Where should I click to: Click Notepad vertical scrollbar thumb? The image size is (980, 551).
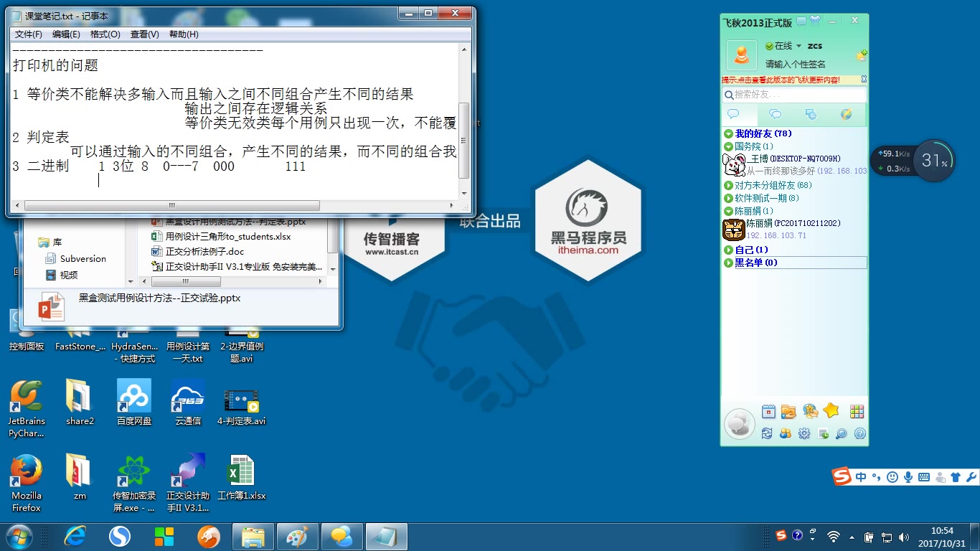click(463, 141)
